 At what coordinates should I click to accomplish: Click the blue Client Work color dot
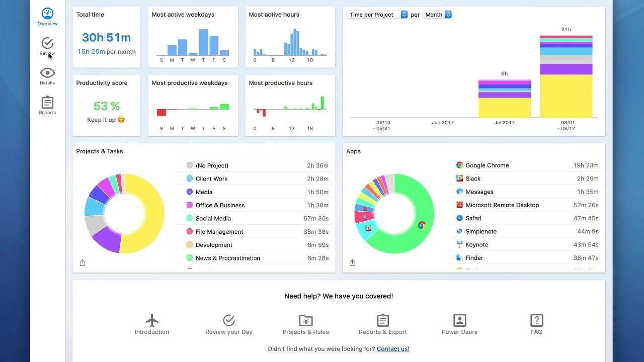190,178
